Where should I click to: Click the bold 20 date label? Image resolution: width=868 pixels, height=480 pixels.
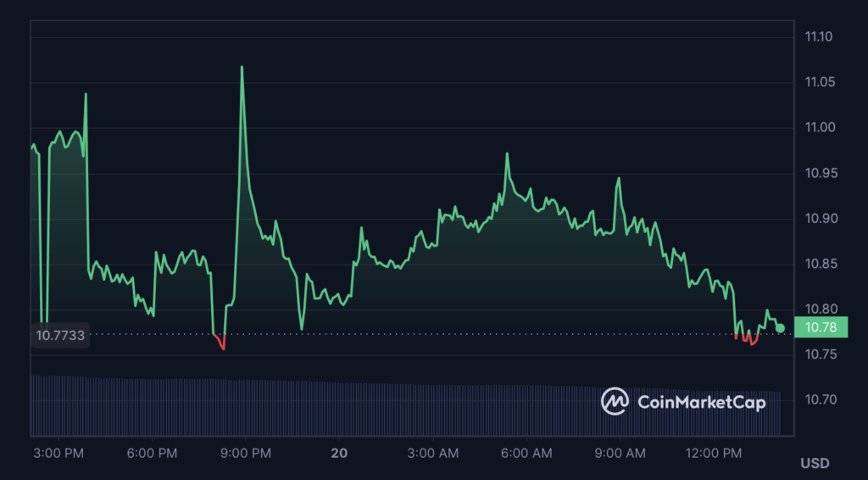click(339, 454)
